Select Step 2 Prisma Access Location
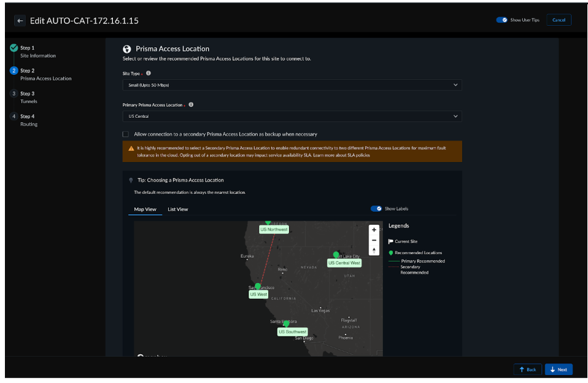588x383 pixels. [x=46, y=74]
